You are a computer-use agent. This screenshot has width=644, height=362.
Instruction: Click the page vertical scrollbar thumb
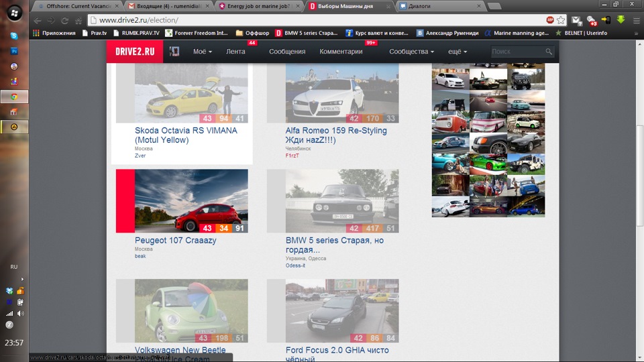[639, 175]
